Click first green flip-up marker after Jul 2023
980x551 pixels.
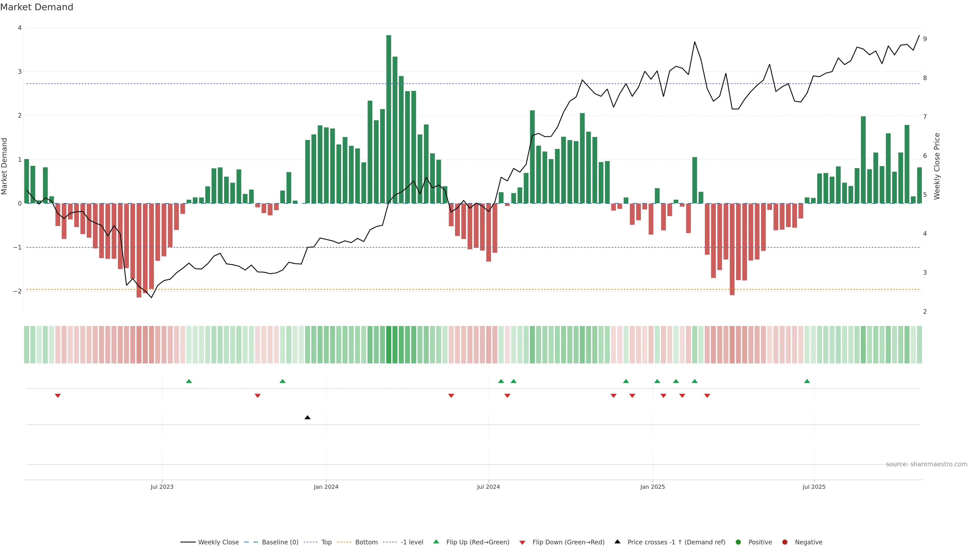tap(189, 381)
